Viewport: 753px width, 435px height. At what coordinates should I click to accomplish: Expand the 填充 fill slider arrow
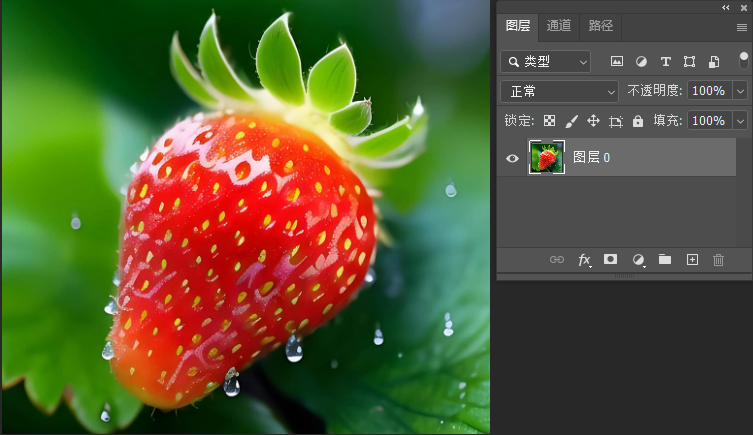pos(740,121)
